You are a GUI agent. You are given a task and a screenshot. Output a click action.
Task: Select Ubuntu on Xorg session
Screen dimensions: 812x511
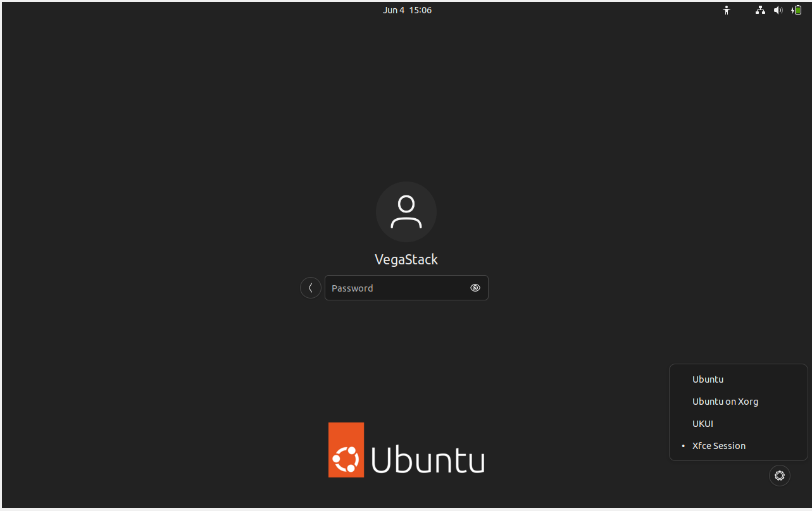[725, 401]
